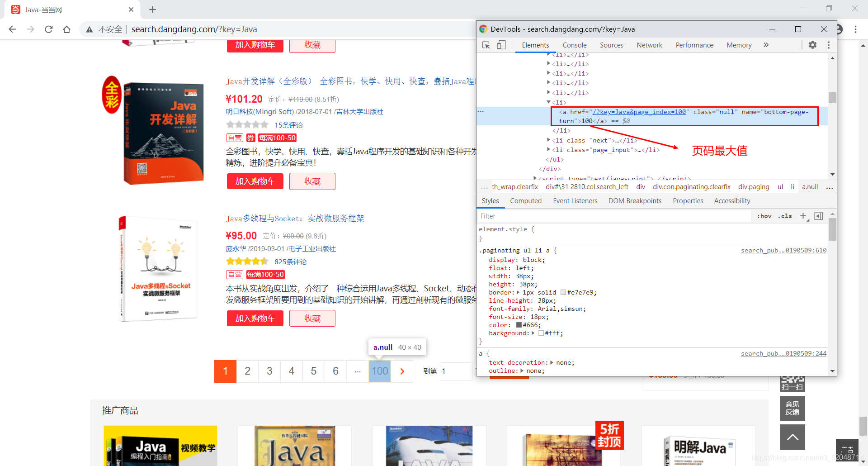Click the Chrome profile avatar icon

coord(839,29)
